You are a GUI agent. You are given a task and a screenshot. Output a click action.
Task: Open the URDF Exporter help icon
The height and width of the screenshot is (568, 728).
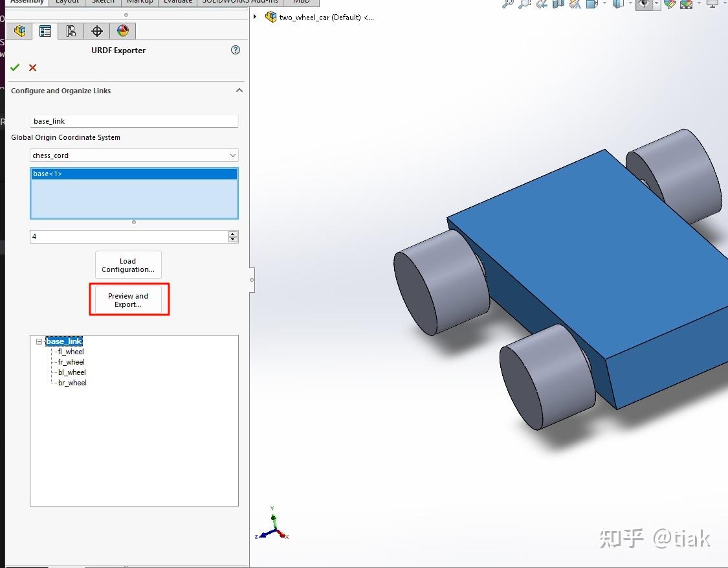(x=236, y=50)
